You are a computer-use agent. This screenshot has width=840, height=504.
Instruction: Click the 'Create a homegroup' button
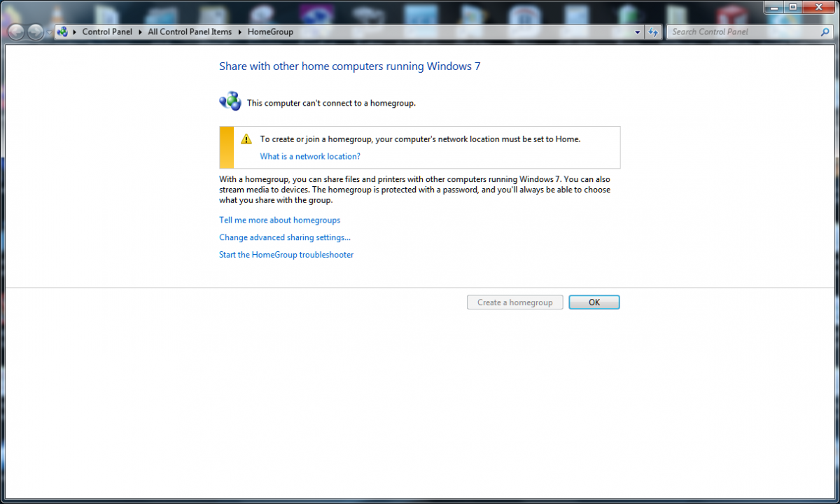[515, 302]
